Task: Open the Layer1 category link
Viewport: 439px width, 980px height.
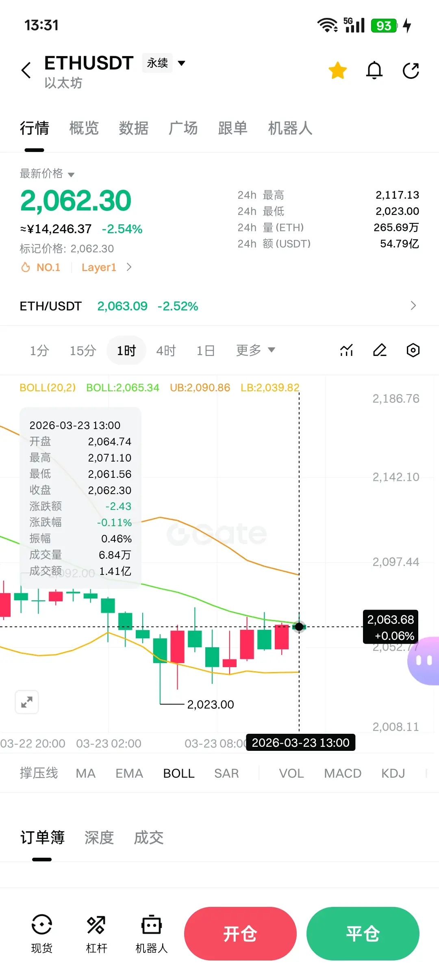Action: coord(99,267)
